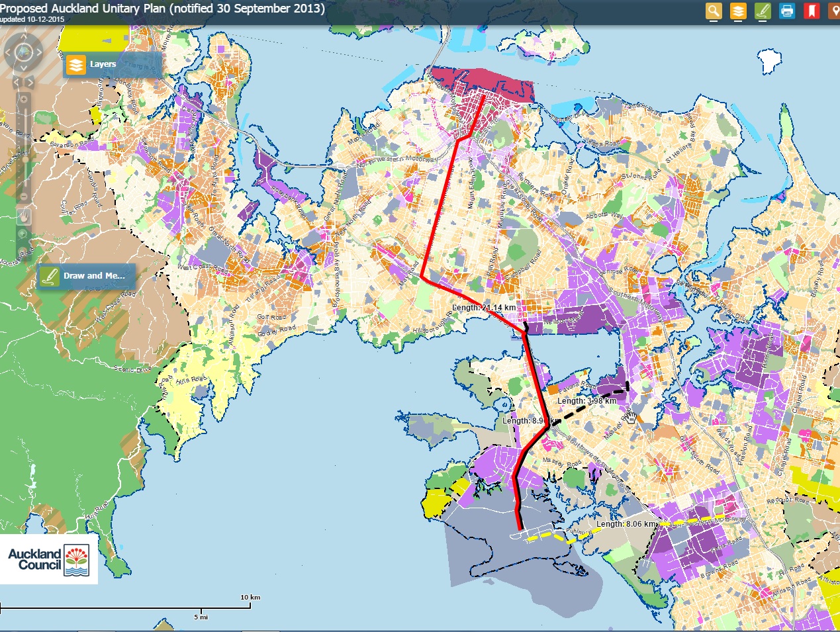Go to next map extent arrow
Image resolution: width=840 pixels, height=632 pixels.
[x=30, y=83]
